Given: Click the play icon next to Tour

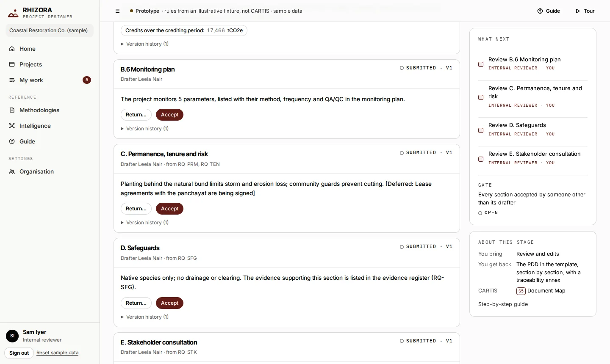Looking at the screenshot, I should point(578,11).
